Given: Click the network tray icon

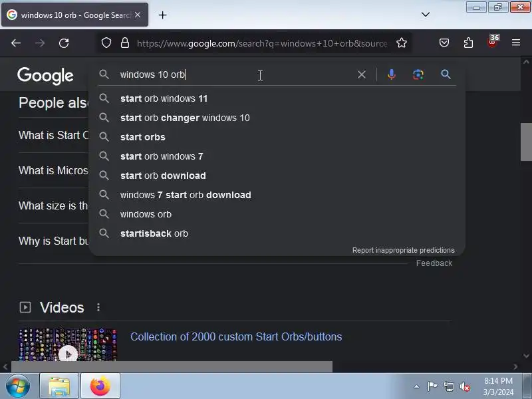Looking at the screenshot, I should pos(448,386).
